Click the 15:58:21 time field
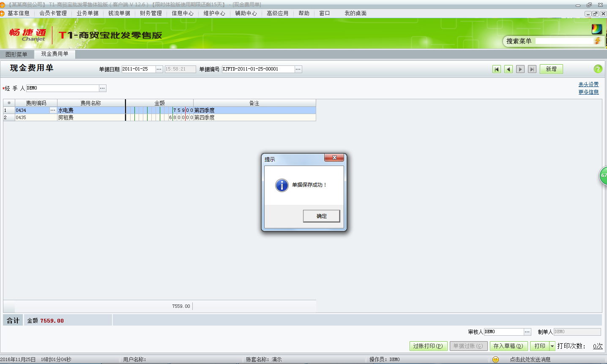 click(x=180, y=69)
